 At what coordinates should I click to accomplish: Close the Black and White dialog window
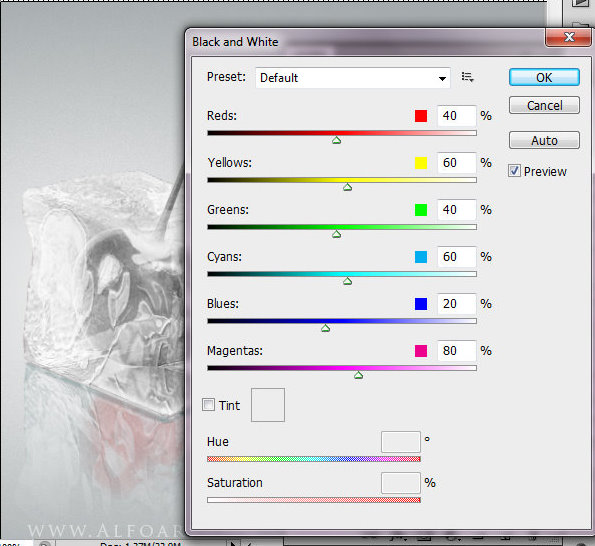point(568,37)
